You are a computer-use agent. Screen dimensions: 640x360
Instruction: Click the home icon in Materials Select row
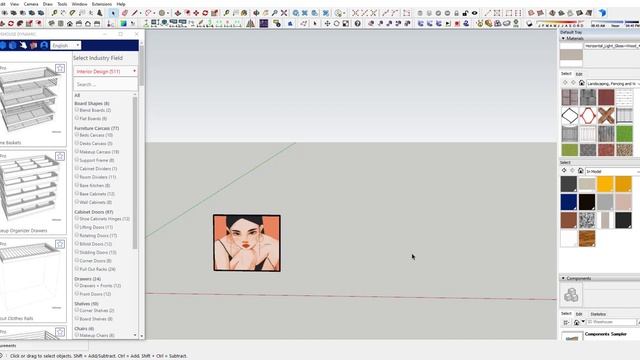pyautogui.click(x=582, y=83)
